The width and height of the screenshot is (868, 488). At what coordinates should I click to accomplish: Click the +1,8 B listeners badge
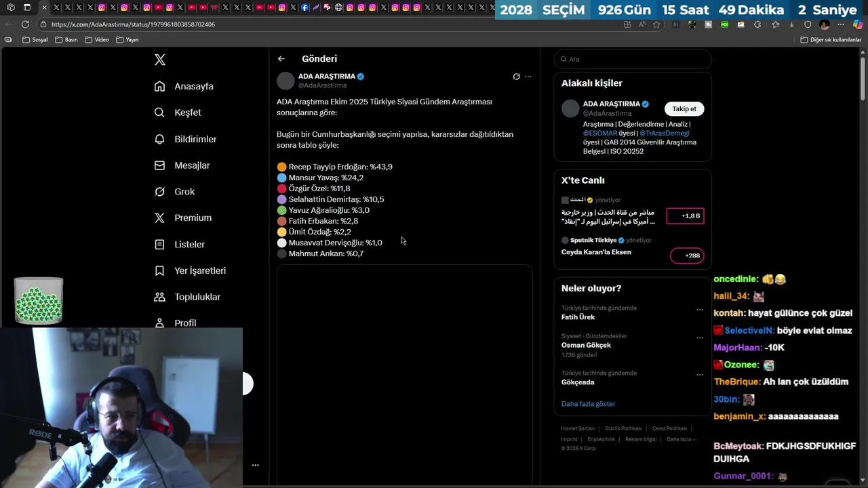pyautogui.click(x=685, y=216)
